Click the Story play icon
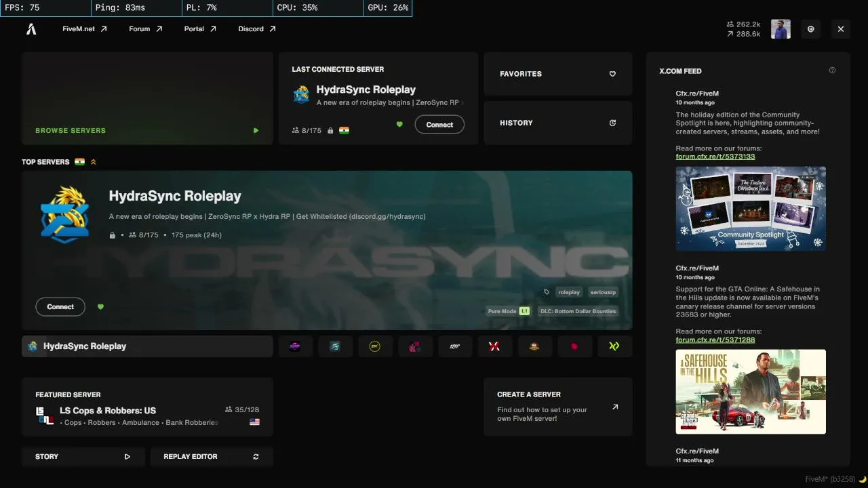This screenshot has height=488, width=868. point(127,457)
